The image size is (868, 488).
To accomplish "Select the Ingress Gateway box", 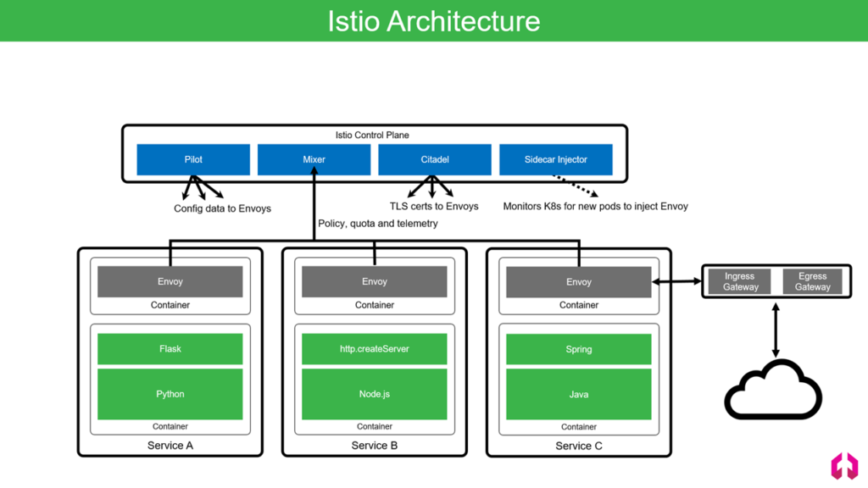I will 739,281.
